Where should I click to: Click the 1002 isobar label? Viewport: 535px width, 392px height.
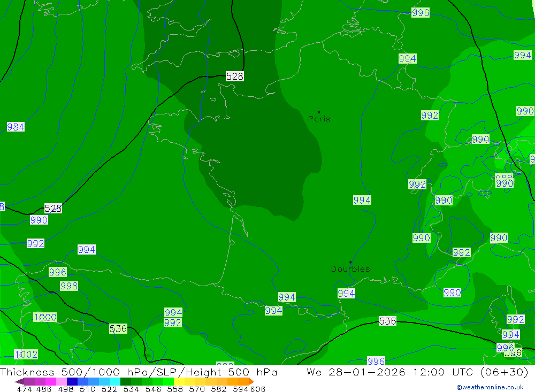click(x=26, y=354)
